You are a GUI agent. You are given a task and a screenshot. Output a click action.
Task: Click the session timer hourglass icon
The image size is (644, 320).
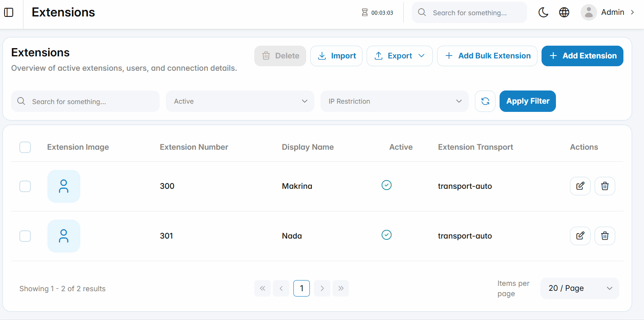pyautogui.click(x=365, y=12)
